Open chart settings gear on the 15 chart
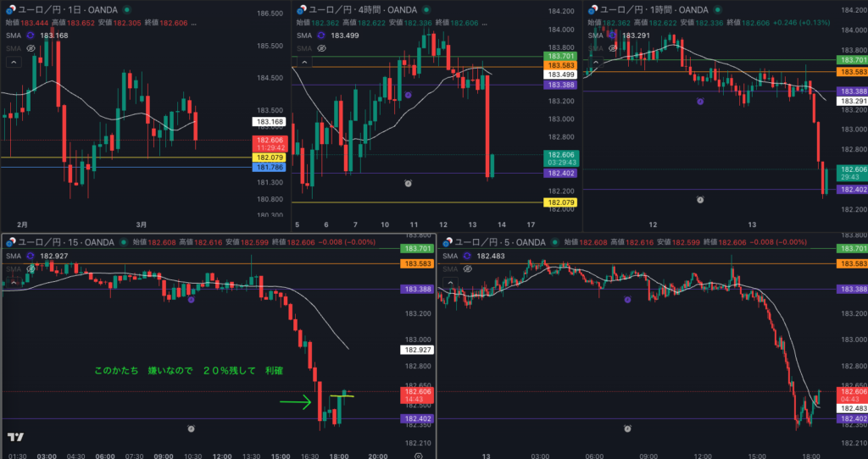Image resolution: width=868 pixels, height=459 pixels. [x=419, y=456]
